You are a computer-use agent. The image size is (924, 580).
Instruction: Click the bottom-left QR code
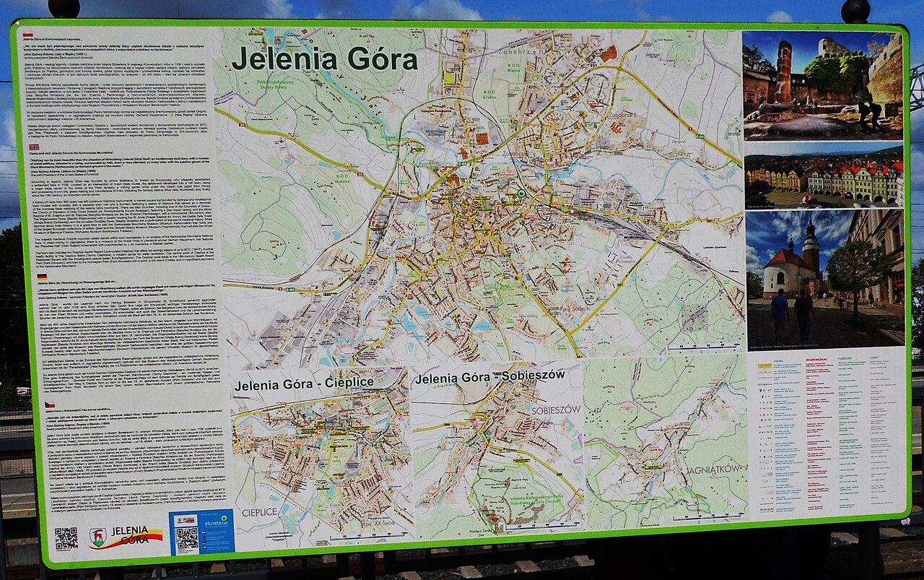[66, 538]
